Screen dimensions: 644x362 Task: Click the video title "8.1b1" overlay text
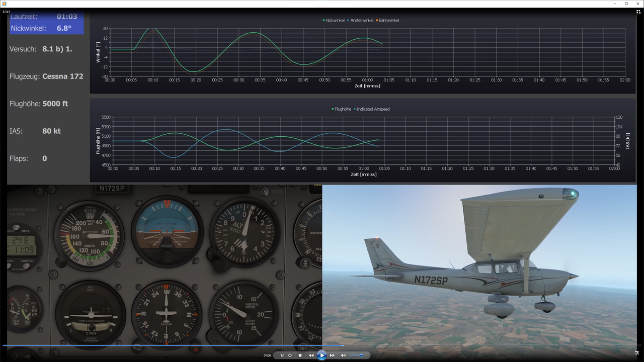(x=7, y=11)
